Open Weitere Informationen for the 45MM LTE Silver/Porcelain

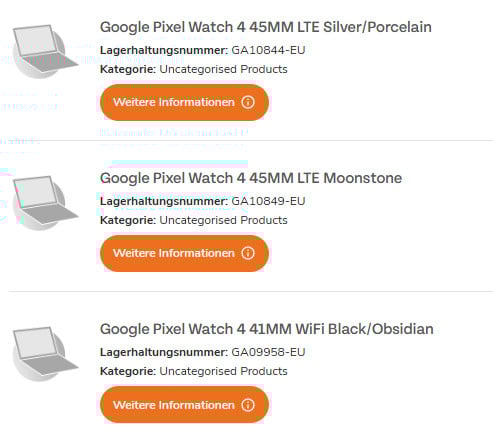[184, 102]
